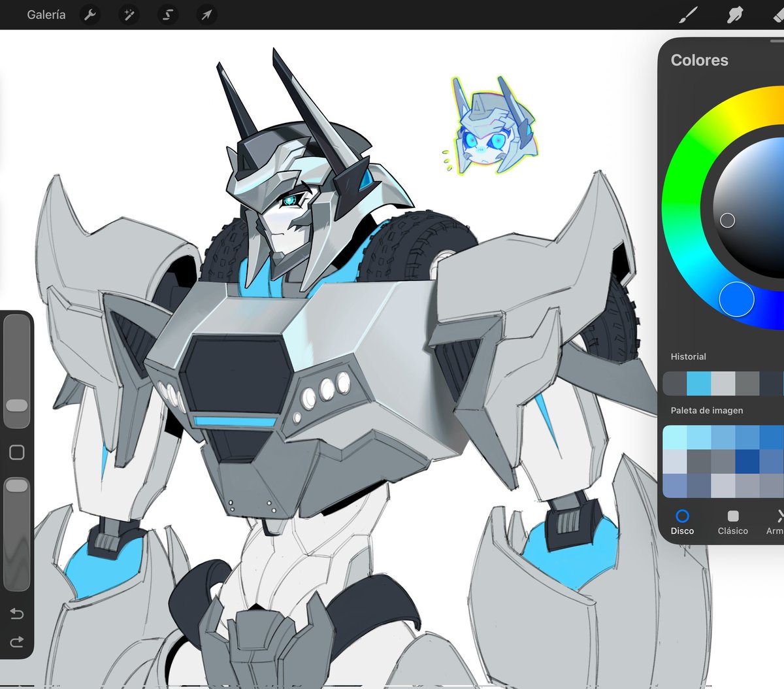
Task: Pick fifth top-row strong blue palette swatch
Action: 772,437
